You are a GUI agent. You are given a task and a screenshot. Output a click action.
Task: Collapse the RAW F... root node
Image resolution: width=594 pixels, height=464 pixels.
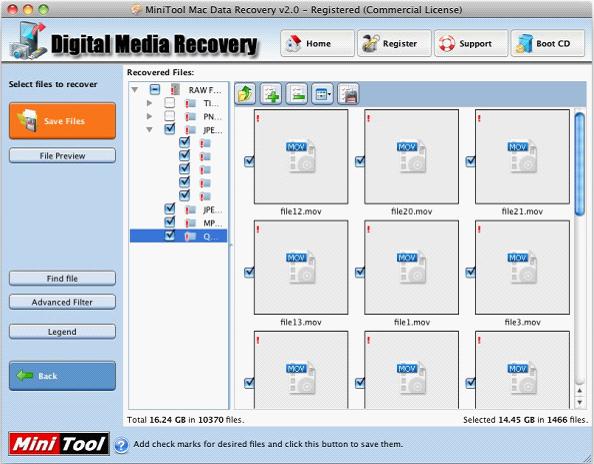134,90
